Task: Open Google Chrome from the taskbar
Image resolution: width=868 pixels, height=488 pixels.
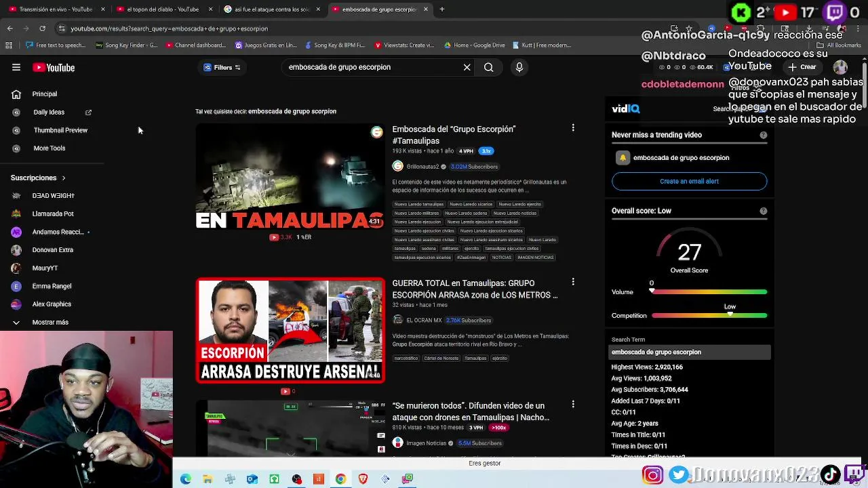Action: pos(341,479)
